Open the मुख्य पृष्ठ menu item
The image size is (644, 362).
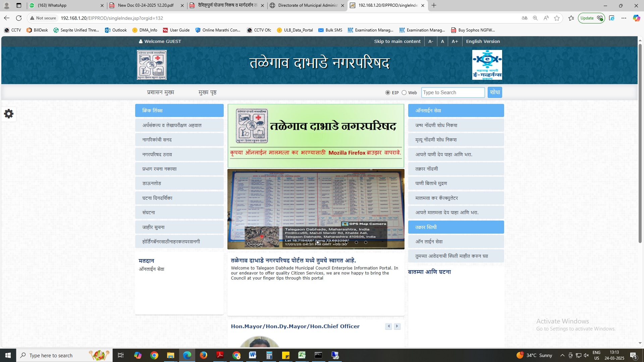pos(207,92)
